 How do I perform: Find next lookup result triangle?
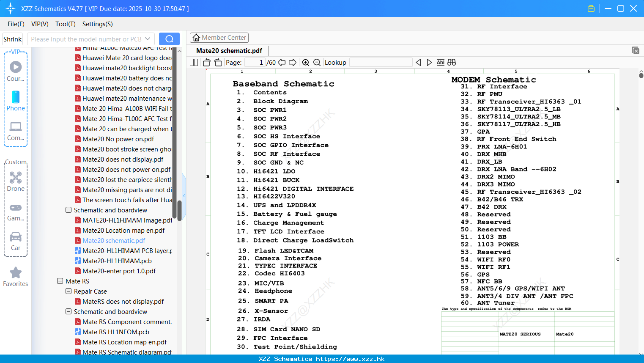coord(429,63)
